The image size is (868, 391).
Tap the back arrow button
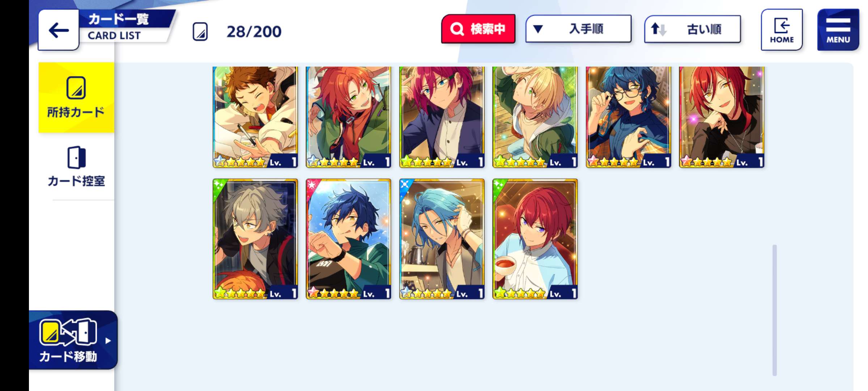tap(59, 30)
